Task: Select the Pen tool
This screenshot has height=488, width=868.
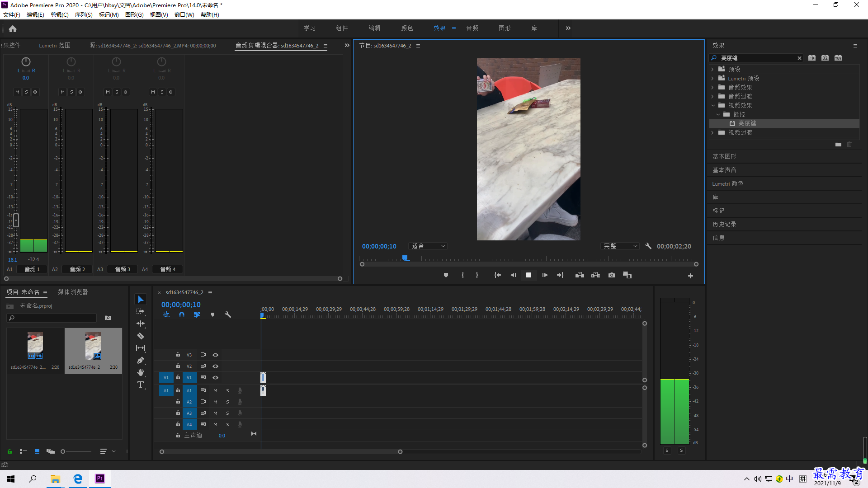Action: point(141,360)
